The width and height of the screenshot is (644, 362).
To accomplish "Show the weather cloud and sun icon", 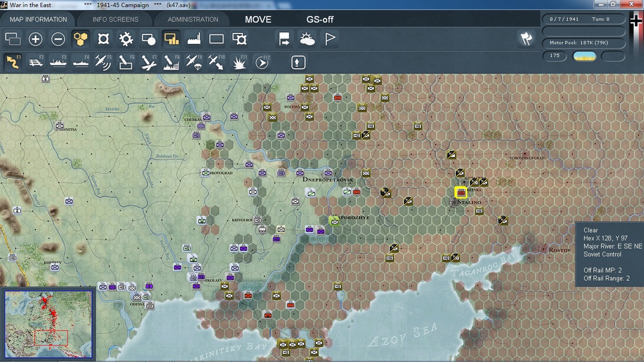I will (x=307, y=39).
